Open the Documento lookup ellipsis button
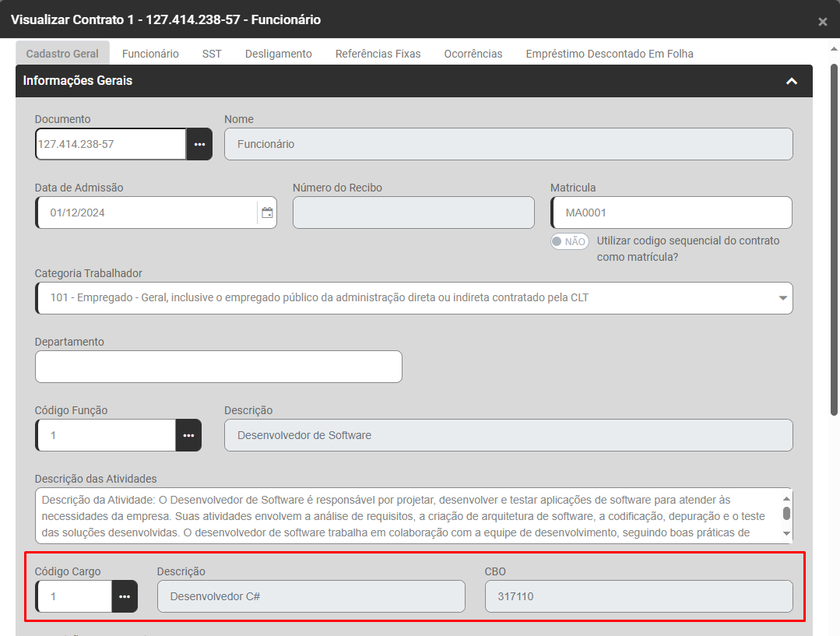 point(199,144)
